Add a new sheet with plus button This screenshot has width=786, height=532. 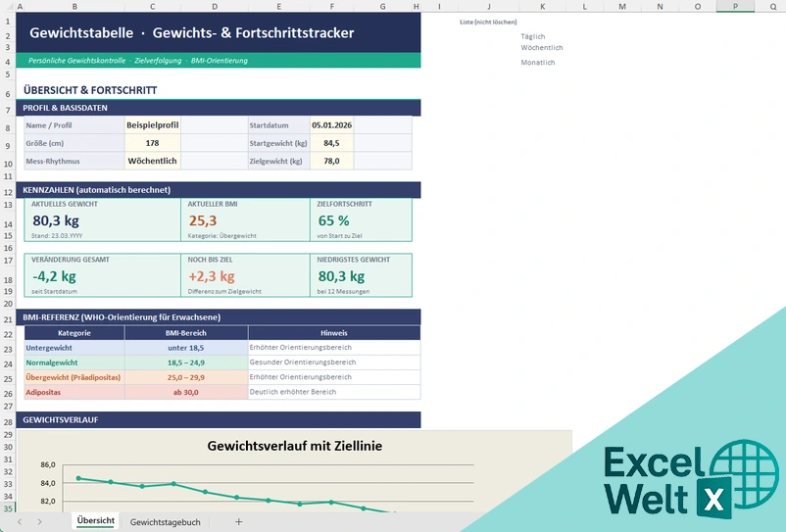click(x=238, y=522)
